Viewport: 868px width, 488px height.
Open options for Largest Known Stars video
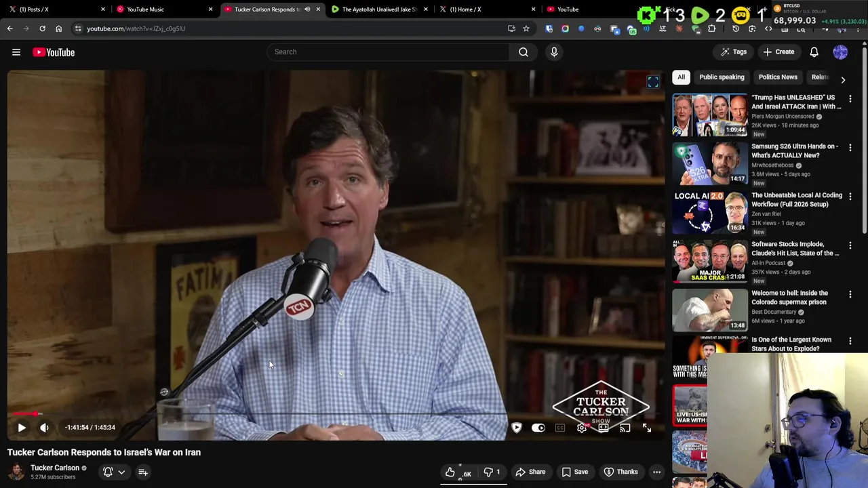850,341
